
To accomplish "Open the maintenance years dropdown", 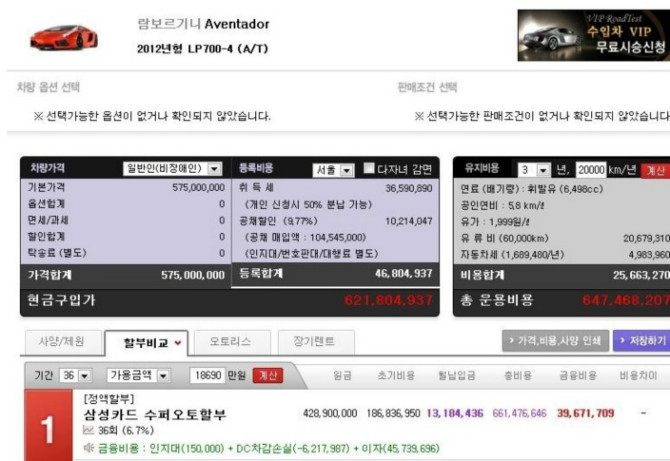I will pos(535,169).
